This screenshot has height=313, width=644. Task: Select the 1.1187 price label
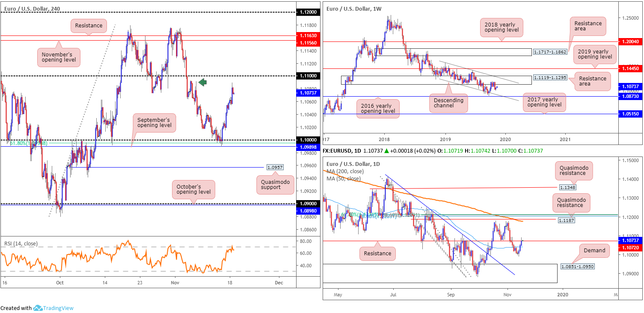point(567,220)
